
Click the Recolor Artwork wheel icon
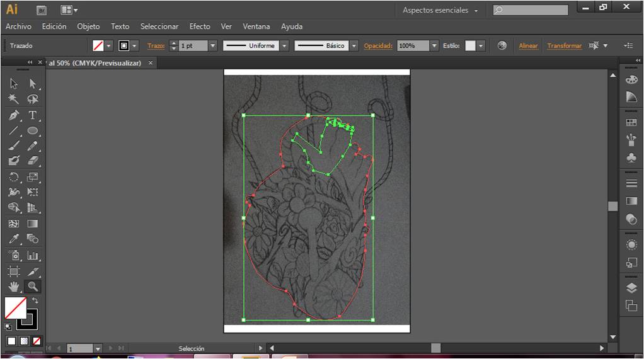(x=502, y=45)
